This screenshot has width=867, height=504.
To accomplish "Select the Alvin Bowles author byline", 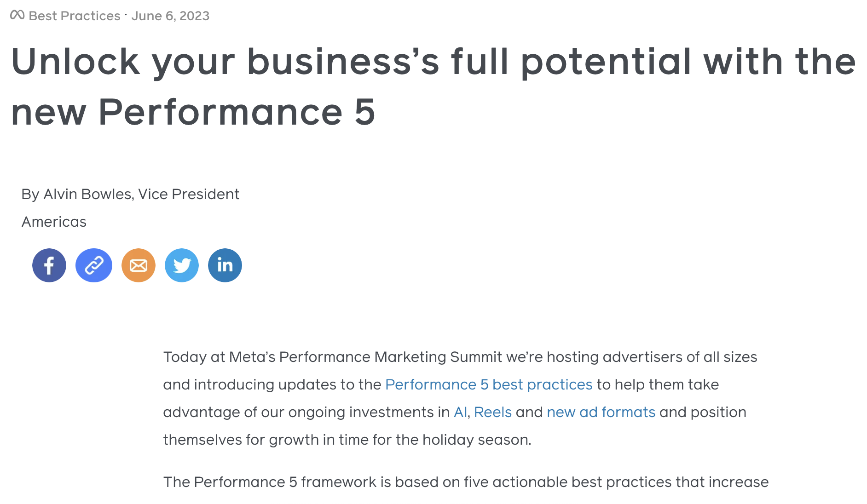I will 130,194.
